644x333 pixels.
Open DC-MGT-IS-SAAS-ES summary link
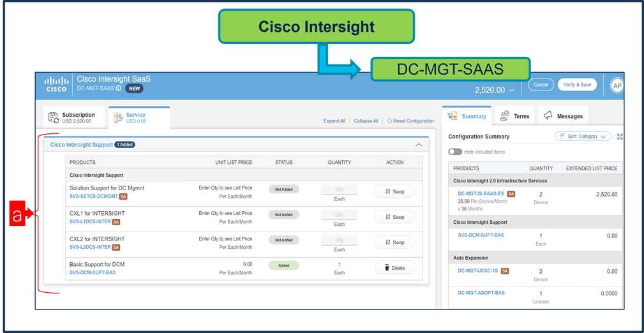pyautogui.click(x=481, y=194)
